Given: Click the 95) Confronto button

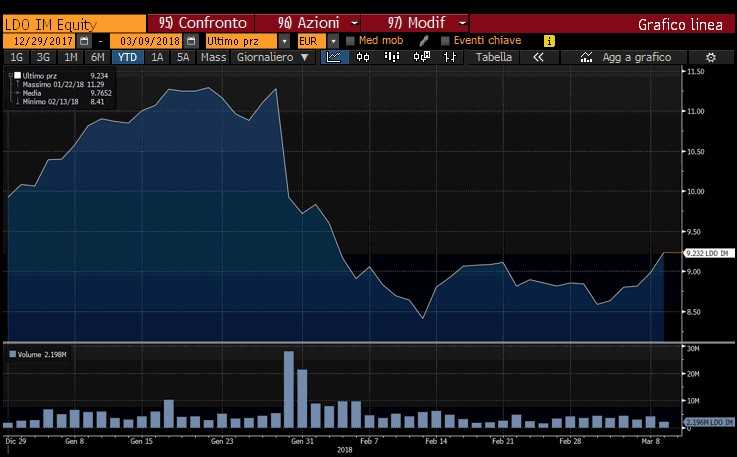Looking at the screenshot, I should click(x=202, y=23).
